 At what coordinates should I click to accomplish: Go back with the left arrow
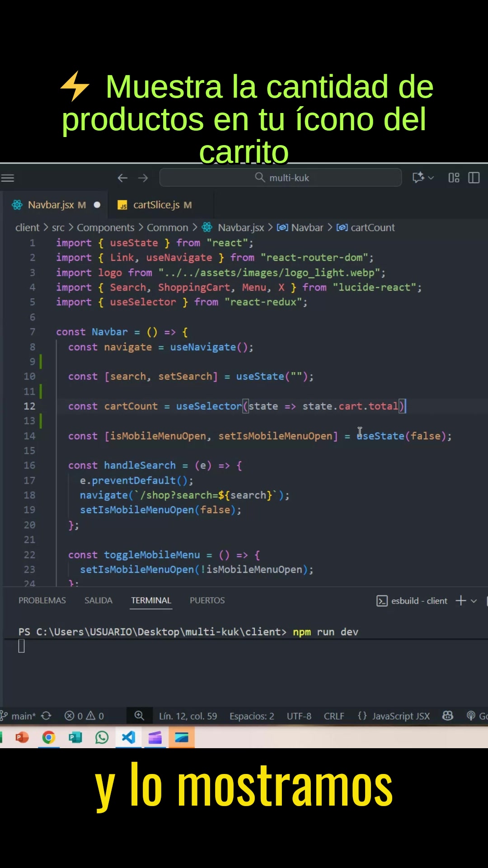122,178
